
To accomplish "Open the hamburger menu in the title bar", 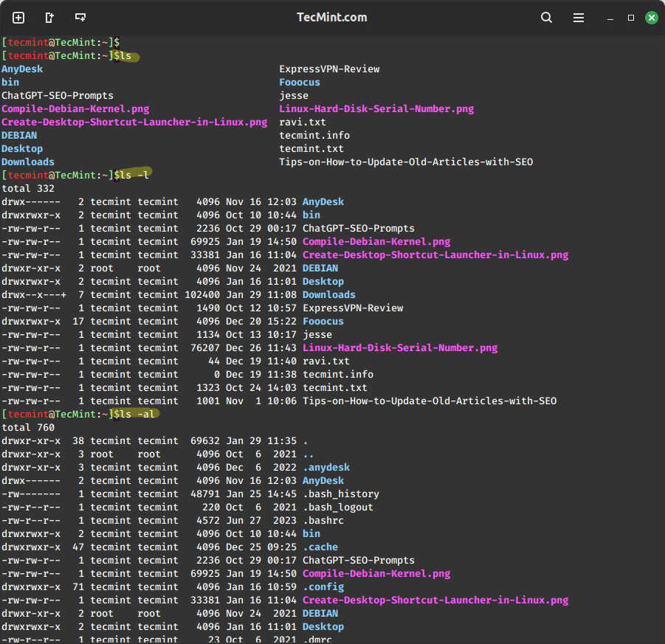I will pyautogui.click(x=579, y=18).
